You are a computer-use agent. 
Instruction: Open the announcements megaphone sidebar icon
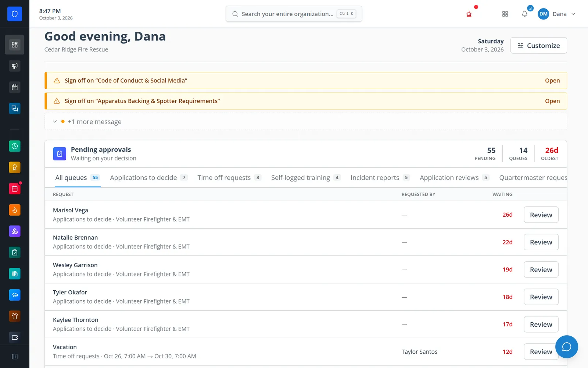click(x=15, y=66)
